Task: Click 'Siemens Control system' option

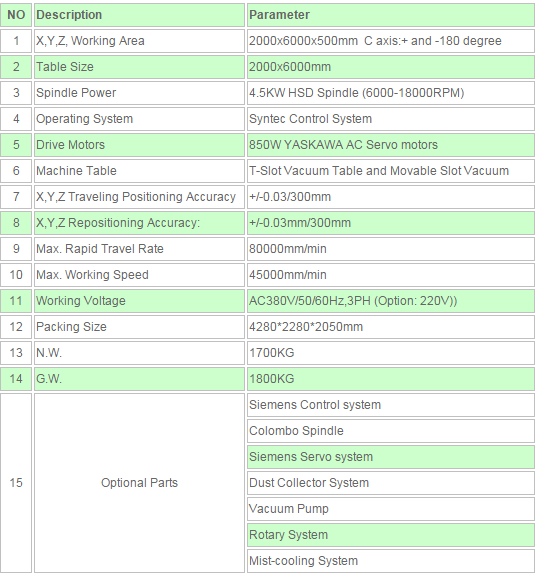Action: tap(391, 405)
